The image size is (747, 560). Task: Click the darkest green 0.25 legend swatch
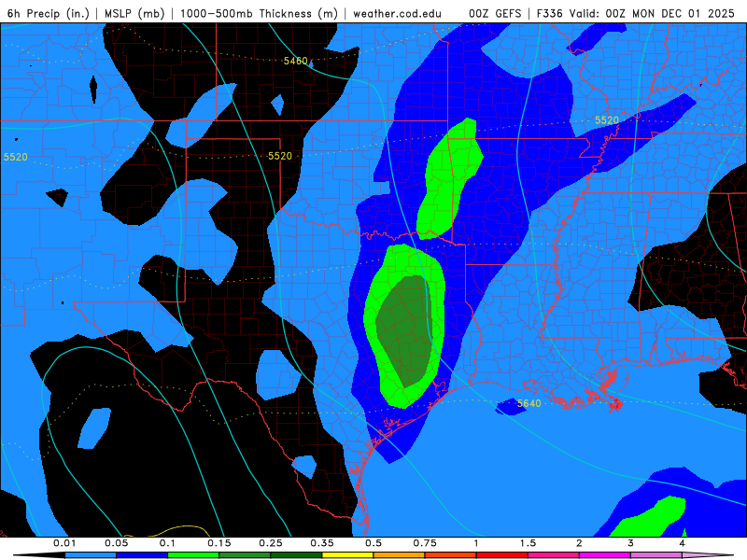[x=296, y=555]
